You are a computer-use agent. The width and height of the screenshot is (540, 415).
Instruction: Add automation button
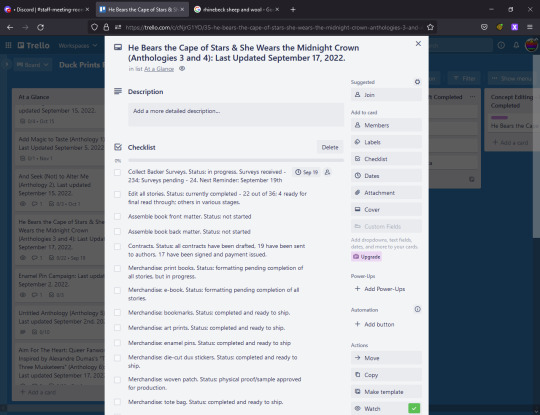point(386,324)
